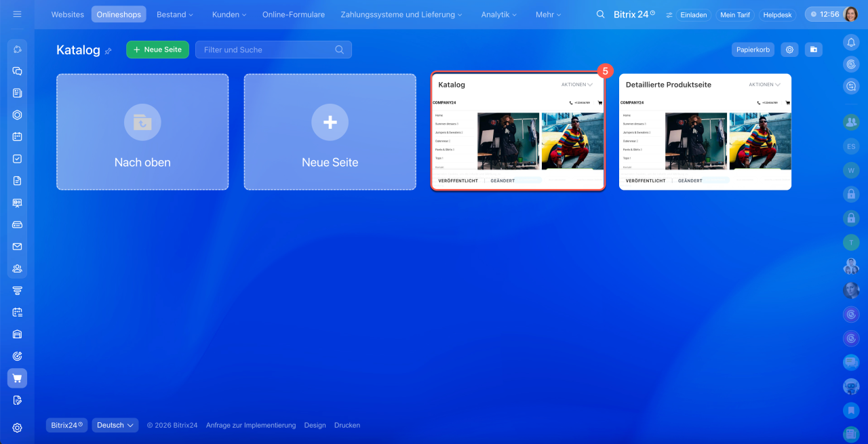Click the gear settings icon beside Papierkorb

coord(789,49)
